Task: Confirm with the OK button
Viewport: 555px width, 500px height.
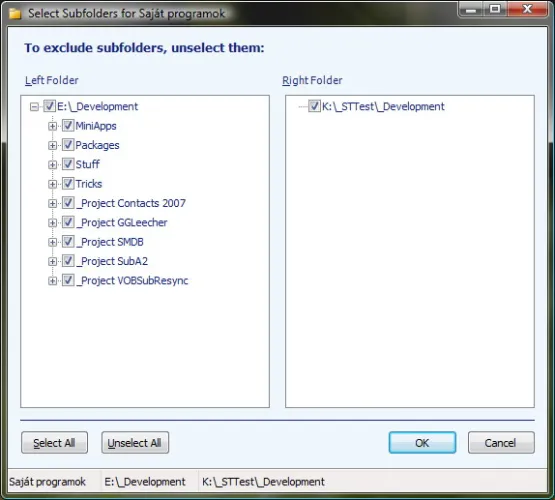Action: pyautogui.click(x=422, y=443)
